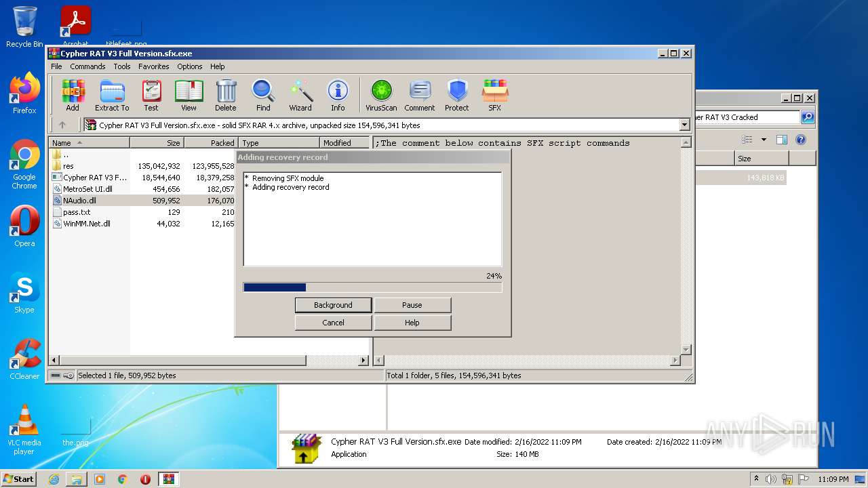Select the res folder row
Image resolution: width=868 pixels, height=488 pixels.
pyautogui.click(x=143, y=166)
